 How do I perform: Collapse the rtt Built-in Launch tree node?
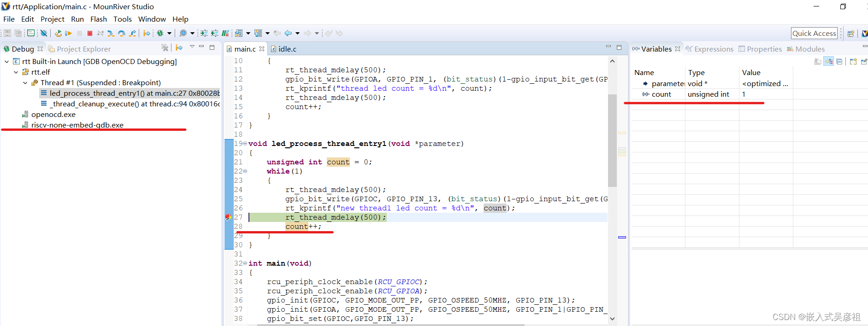tap(7, 61)
